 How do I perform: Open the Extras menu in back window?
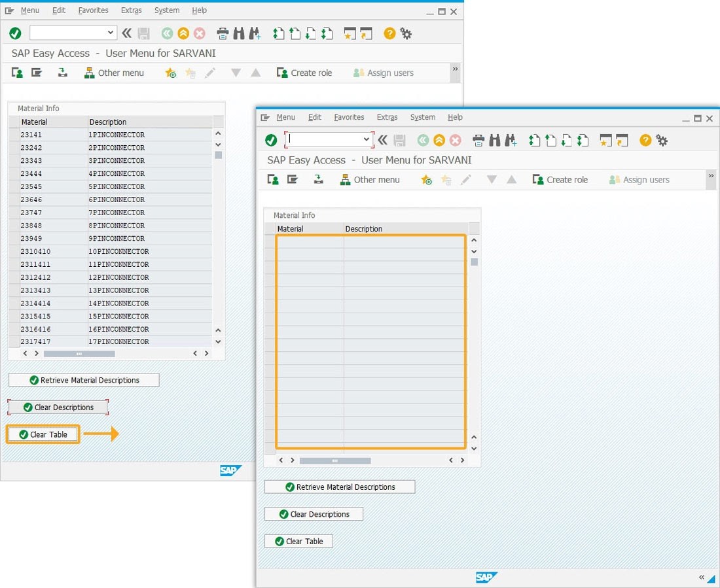(x=132, y=10)
